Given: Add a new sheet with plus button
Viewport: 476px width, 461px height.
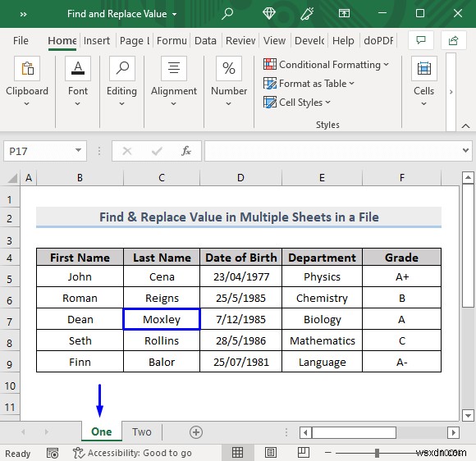Looking at the screenshot, I should [x=196, y=432].
